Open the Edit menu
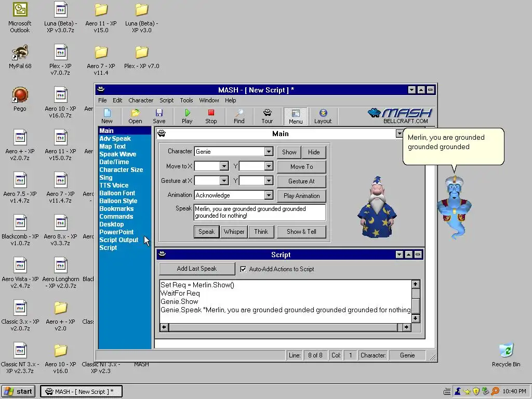 coord(117,100)
